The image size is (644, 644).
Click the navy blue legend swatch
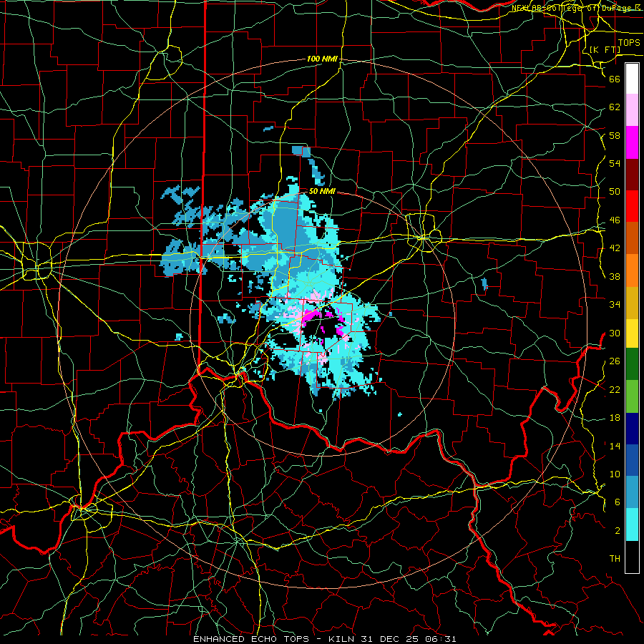pyautogui.click(x=632, y=429)
